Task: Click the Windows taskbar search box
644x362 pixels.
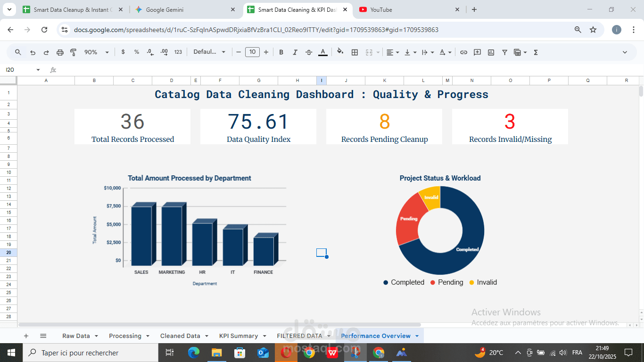Action: [91, 353]
